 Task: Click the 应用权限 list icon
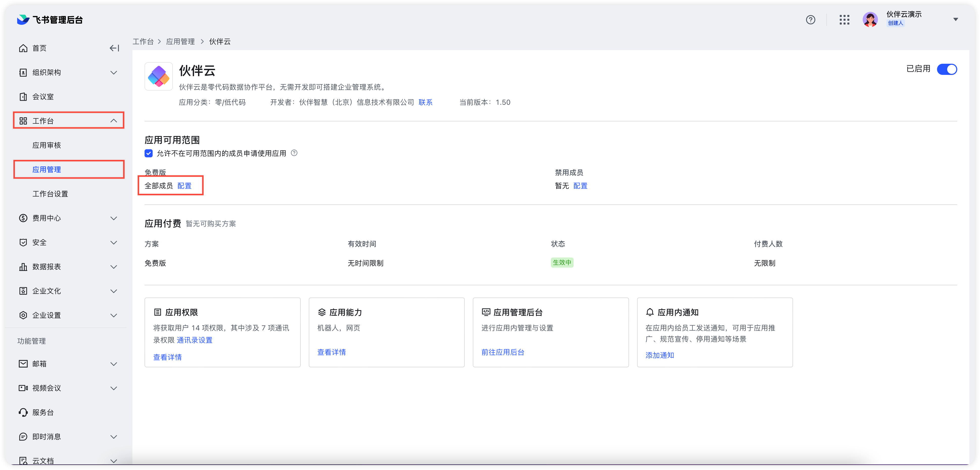(157, 312)
